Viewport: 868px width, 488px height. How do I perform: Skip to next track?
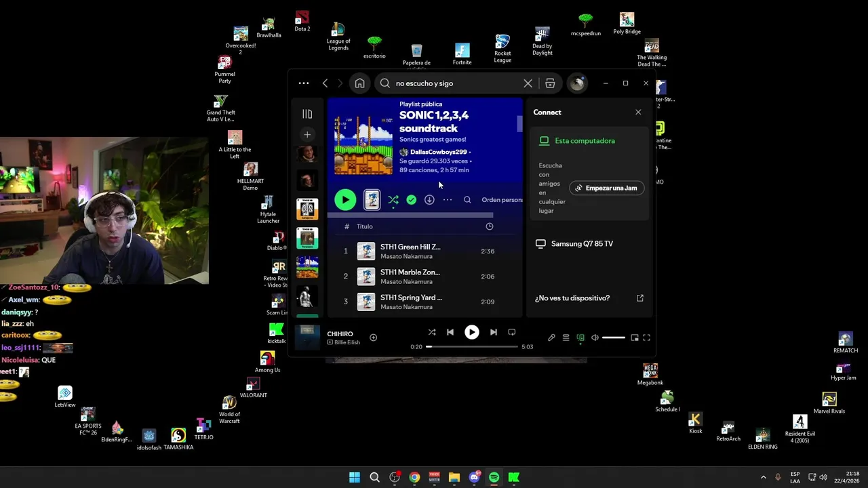pyautogui.click(x=494, y=332)
